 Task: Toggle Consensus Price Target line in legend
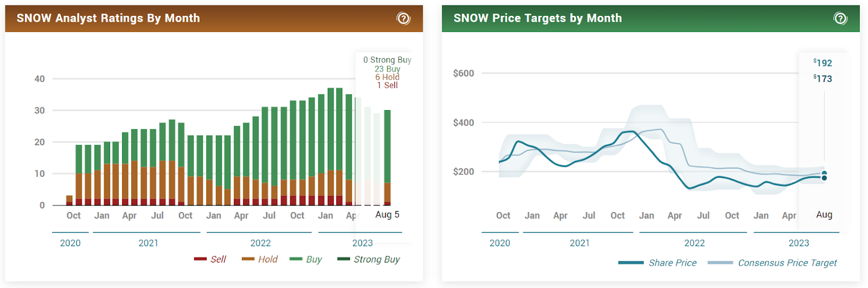click(772, 263)
